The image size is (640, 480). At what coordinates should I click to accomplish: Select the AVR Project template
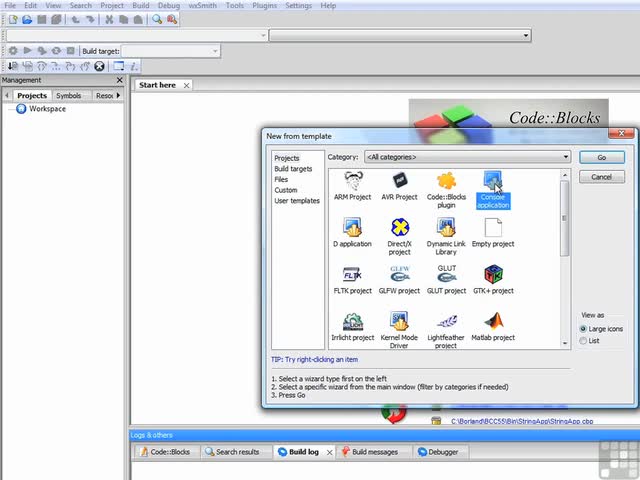point(399,187)
